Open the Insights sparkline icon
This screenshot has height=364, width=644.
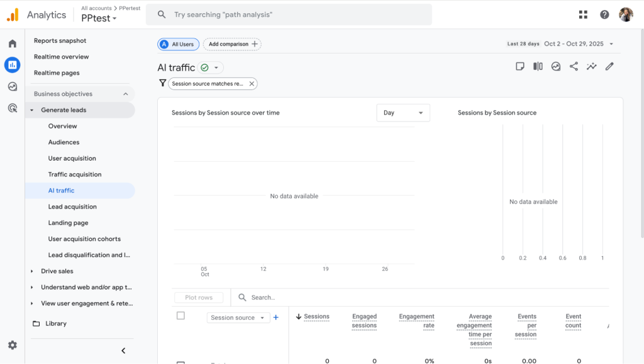point(591,67)
